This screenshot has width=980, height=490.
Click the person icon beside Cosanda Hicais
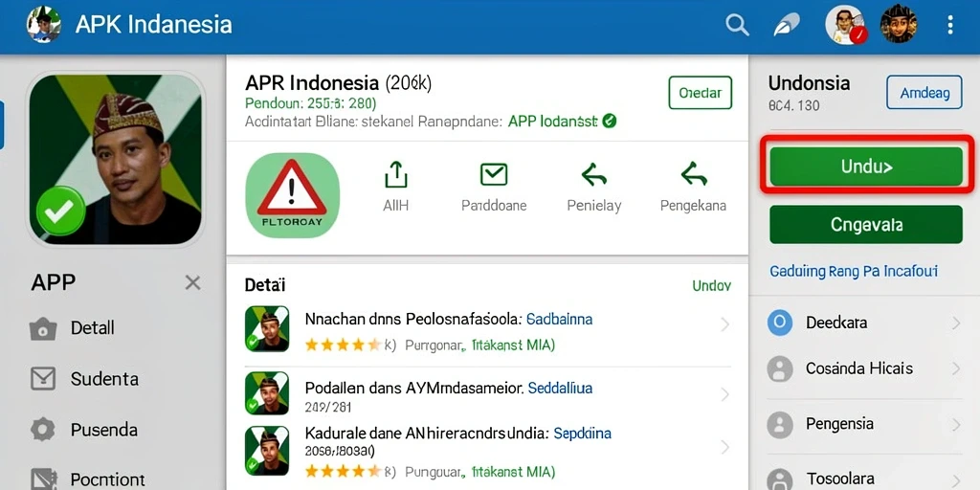click(x=779, y=368)
